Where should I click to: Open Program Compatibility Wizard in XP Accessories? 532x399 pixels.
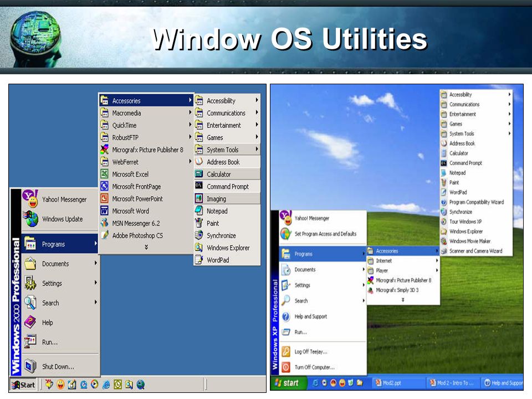click(x=476, y=202)
